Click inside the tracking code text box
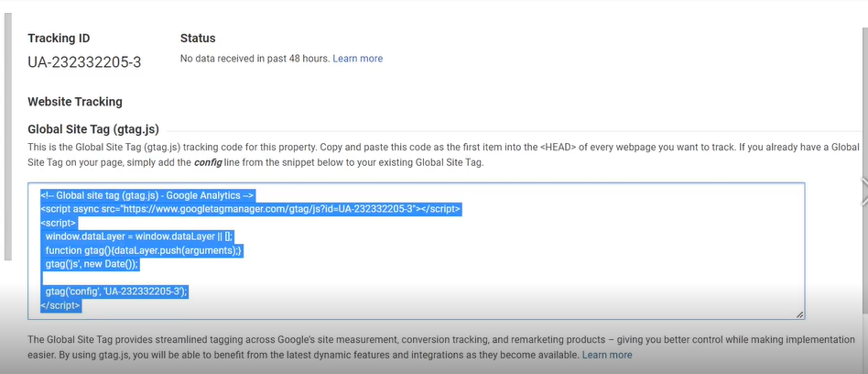 point(417,251)
